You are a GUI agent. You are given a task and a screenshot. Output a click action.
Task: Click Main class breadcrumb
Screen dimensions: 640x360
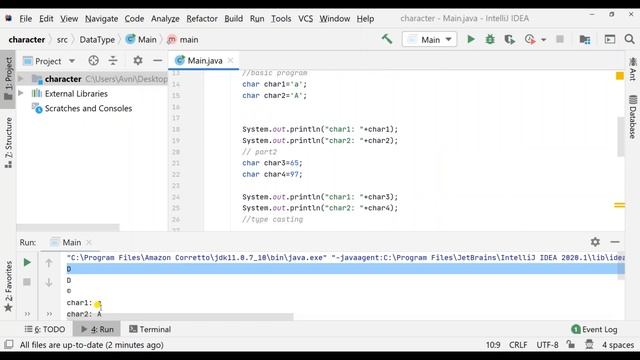pyautogui.click(x=141, y=40)
